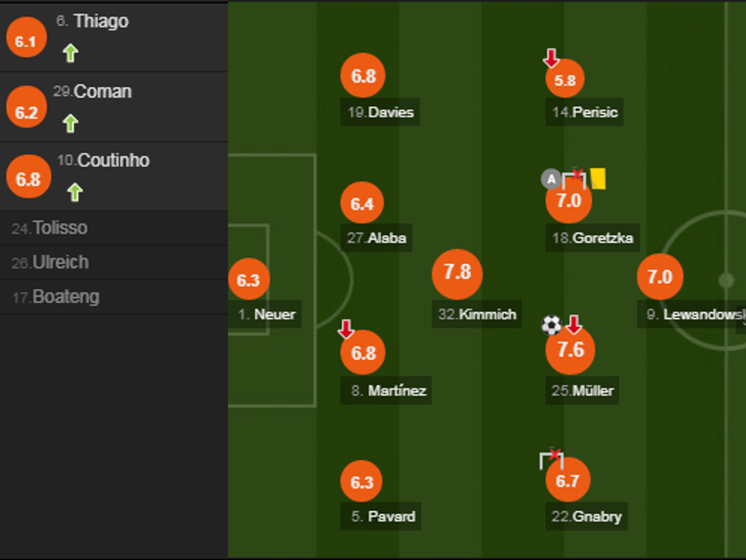Click the red substitution arrow above Martínez

[346, 329]
